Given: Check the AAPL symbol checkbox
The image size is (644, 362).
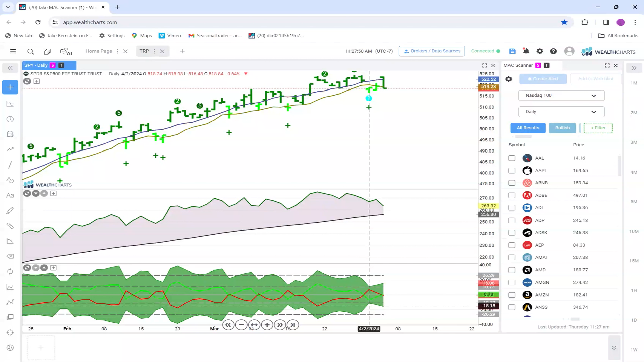Looking at the screenshot, I should 512,170.
